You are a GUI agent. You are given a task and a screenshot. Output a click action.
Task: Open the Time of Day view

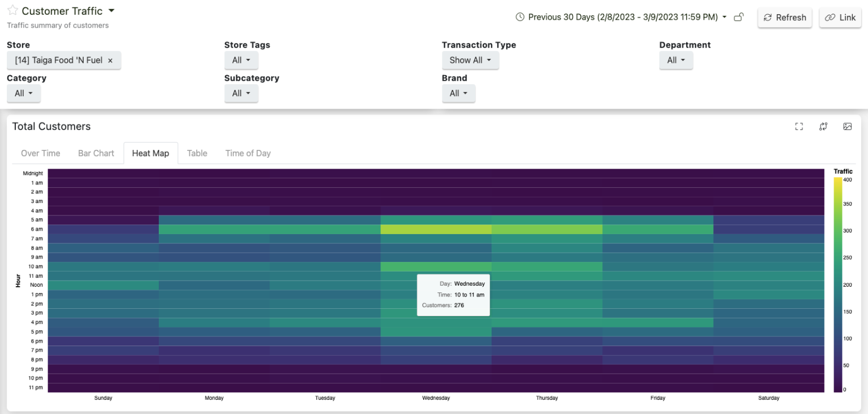(248, 153)
